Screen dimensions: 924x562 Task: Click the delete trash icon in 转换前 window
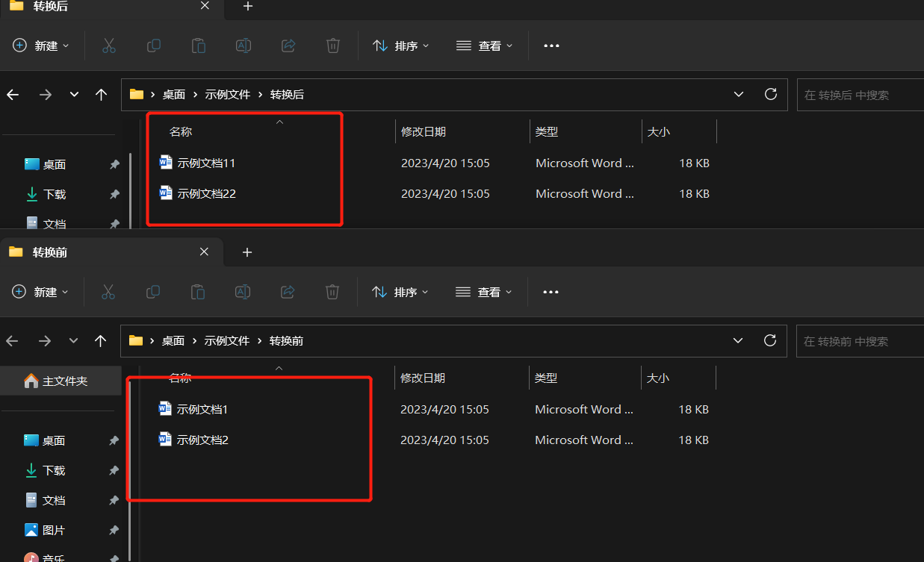coord(332,292)
